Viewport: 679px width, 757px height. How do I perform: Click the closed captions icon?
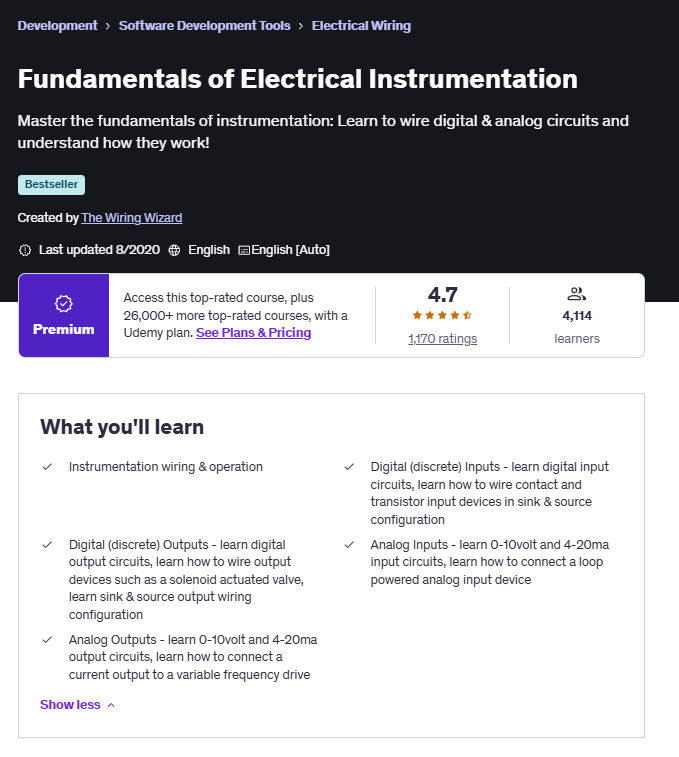click(243, 249)
